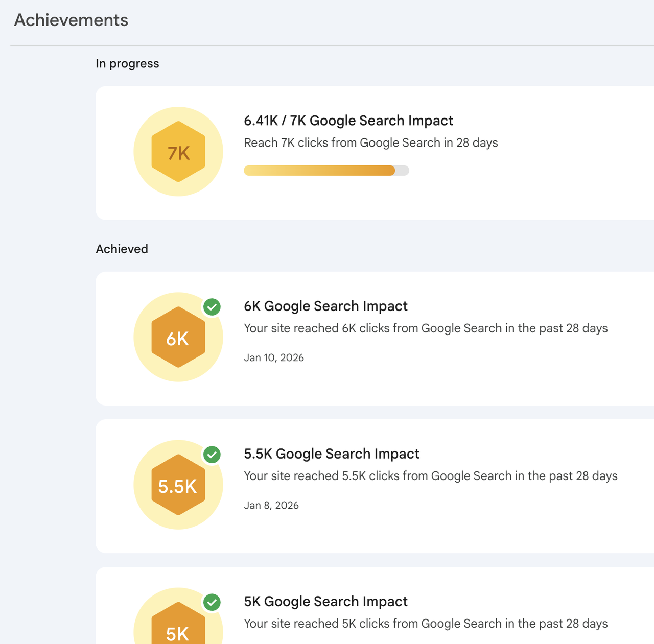Click the 6K hexagon badge icon
Screen dimensions: 654x644
tap(178, 337)
